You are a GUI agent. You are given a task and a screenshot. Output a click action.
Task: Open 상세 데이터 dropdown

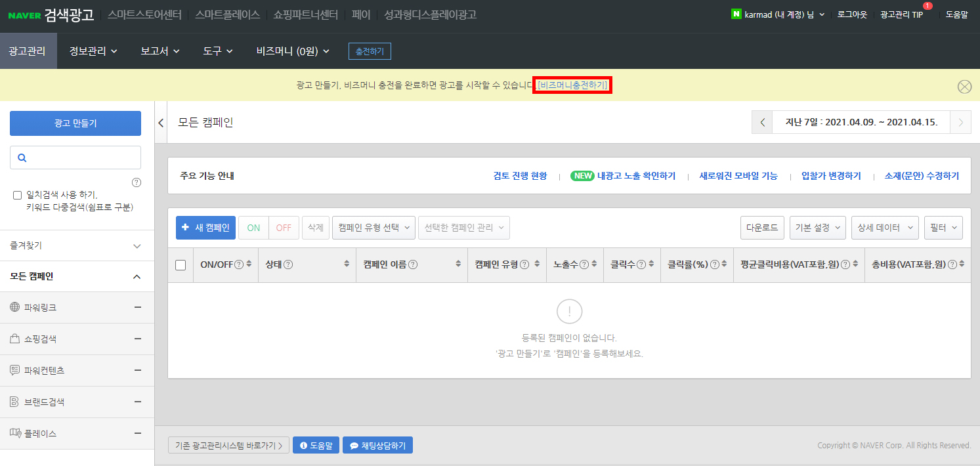[x=885, y=228]
